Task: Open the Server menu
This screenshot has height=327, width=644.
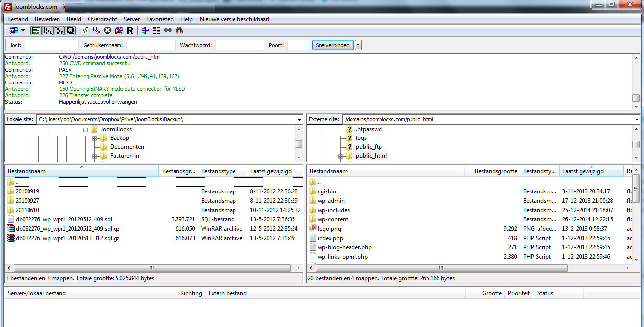Action: (132, 19)
